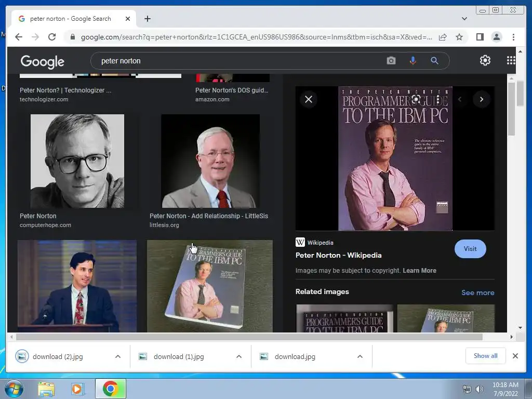
Task: Click the Google logo
Action: (43, 62)
